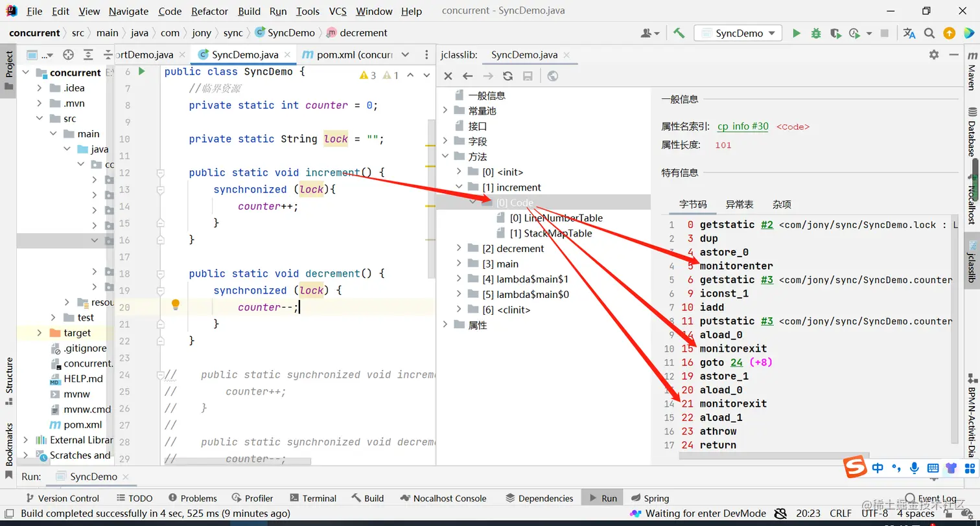
Task: Open the Problems tool window
Action: pos(192,498)
